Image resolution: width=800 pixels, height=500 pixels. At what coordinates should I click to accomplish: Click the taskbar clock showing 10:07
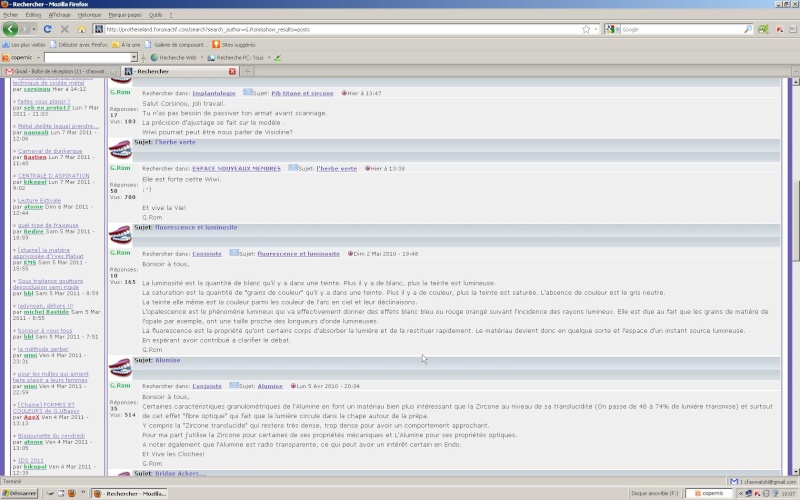(x=789, y=493)
